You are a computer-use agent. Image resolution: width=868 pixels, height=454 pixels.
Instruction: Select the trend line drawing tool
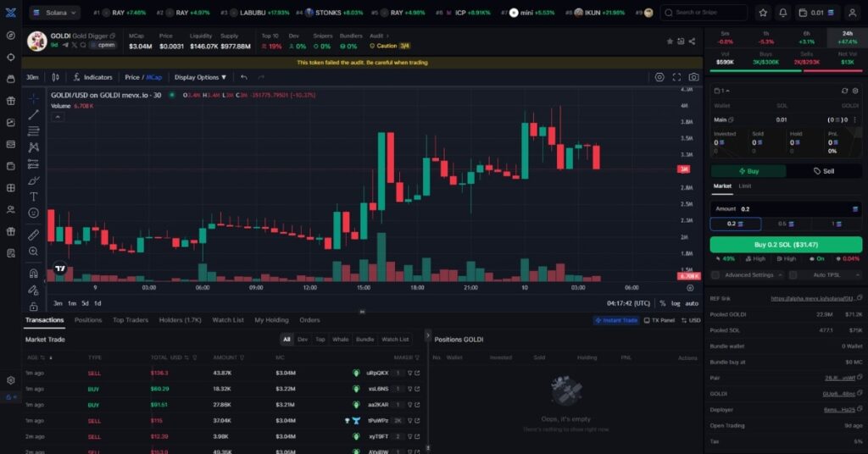pyautogui.click(x=34, y=114)
